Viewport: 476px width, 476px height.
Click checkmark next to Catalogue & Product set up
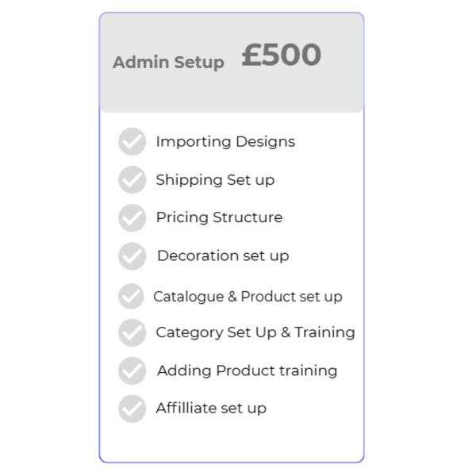[x=131, y=296]
